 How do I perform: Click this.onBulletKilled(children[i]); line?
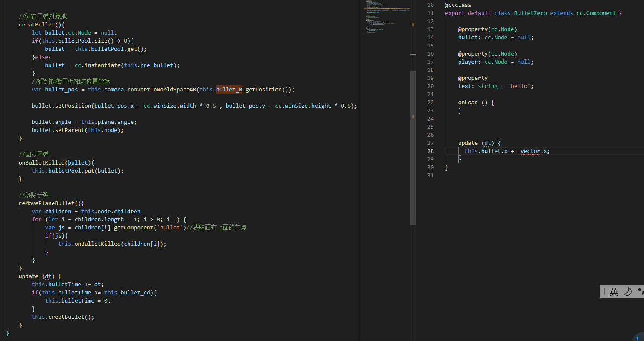pos(112,244)
